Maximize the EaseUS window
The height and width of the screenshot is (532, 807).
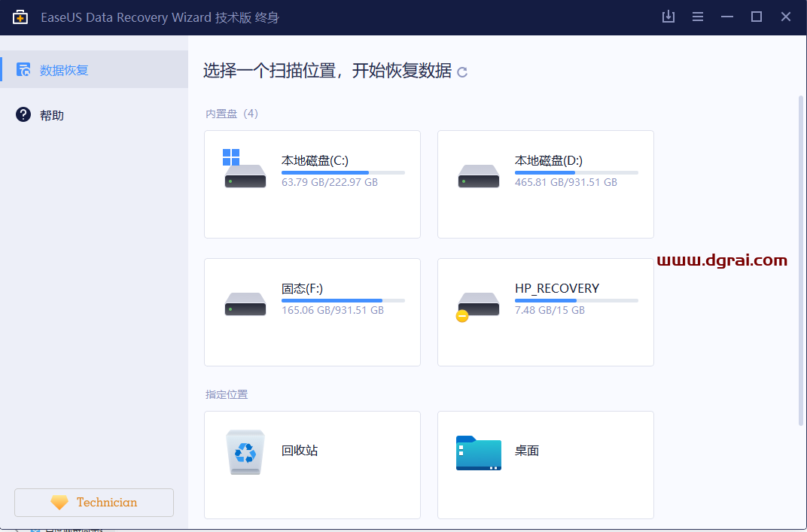tap(756, 17)
